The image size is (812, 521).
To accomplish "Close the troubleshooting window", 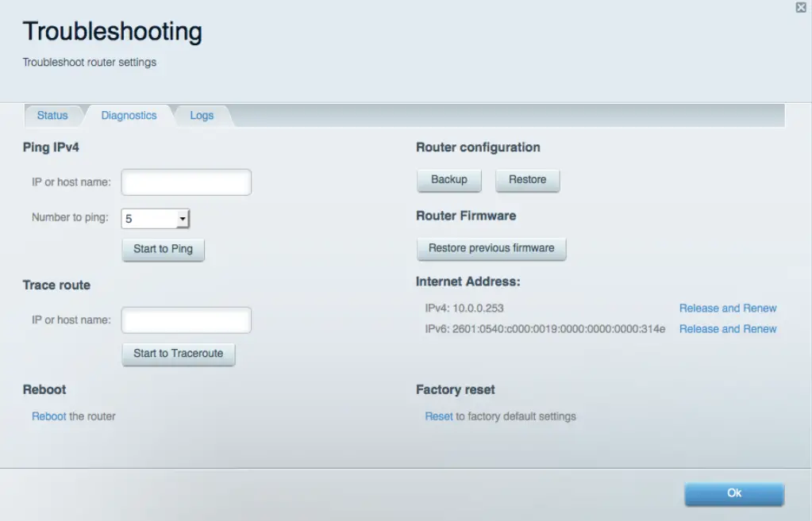I will click(800, 7).
